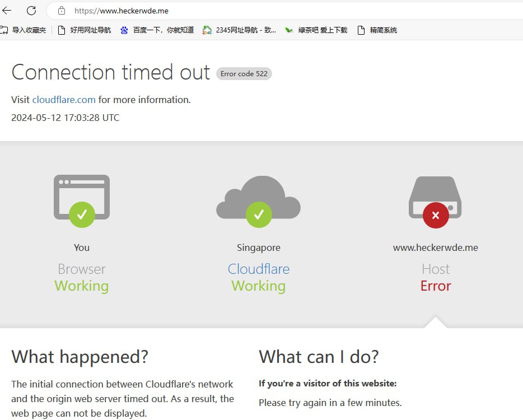
Task: Click the import favorites icon
Action: (x=4, y=30)
